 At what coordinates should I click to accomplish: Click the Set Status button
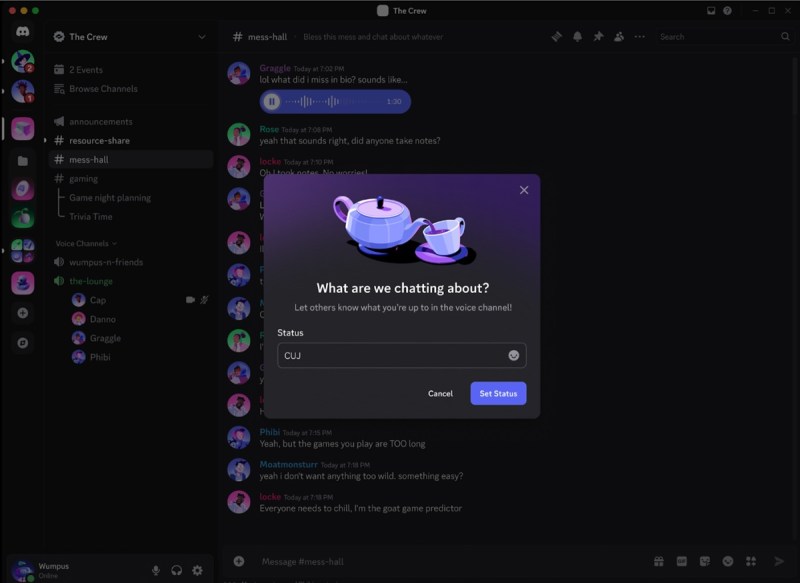498,393
